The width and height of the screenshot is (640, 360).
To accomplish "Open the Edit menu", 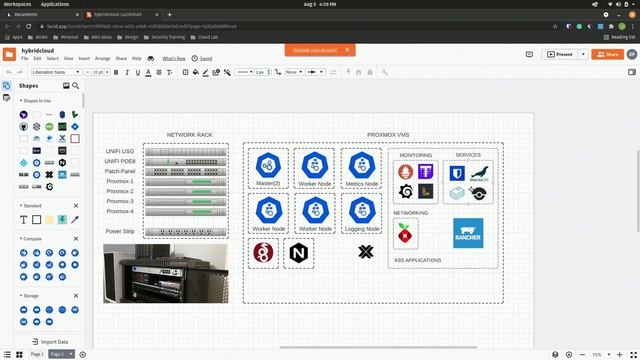I will (x=37, y=58).
